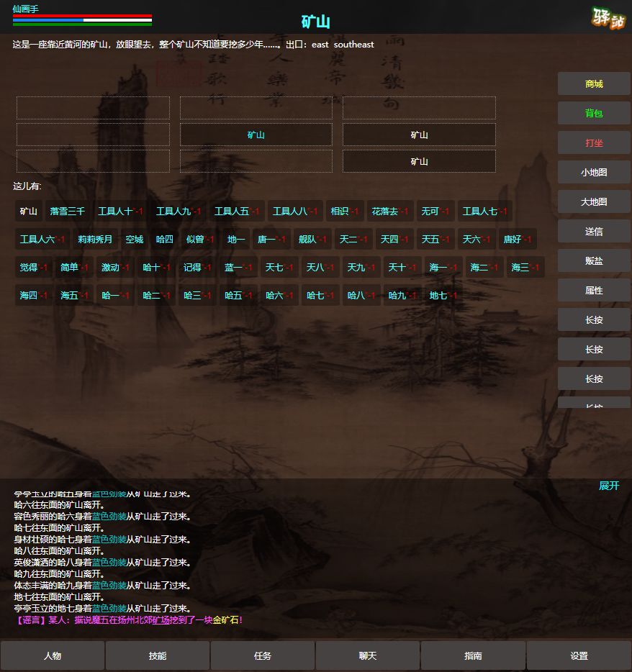Click the east exit link

point(320,45)
